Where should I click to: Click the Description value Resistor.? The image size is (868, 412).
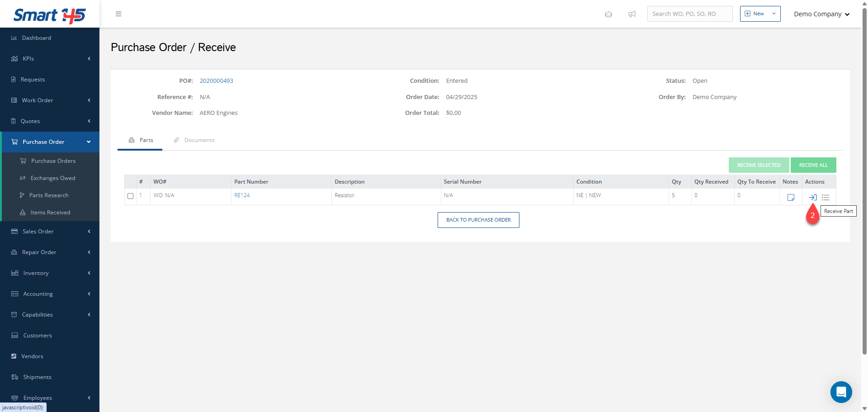345,195
